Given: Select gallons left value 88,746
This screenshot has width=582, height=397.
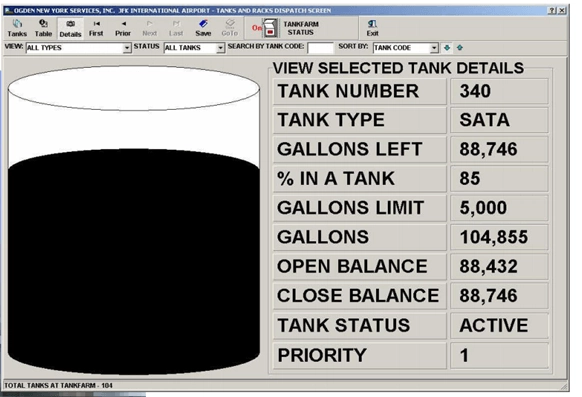Looking at the screenshot, I should [x=499, y=150].
